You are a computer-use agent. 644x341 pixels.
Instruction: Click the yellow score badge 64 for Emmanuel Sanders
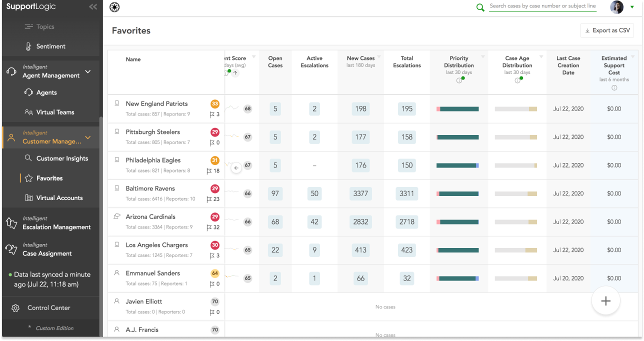click(215, 273)
